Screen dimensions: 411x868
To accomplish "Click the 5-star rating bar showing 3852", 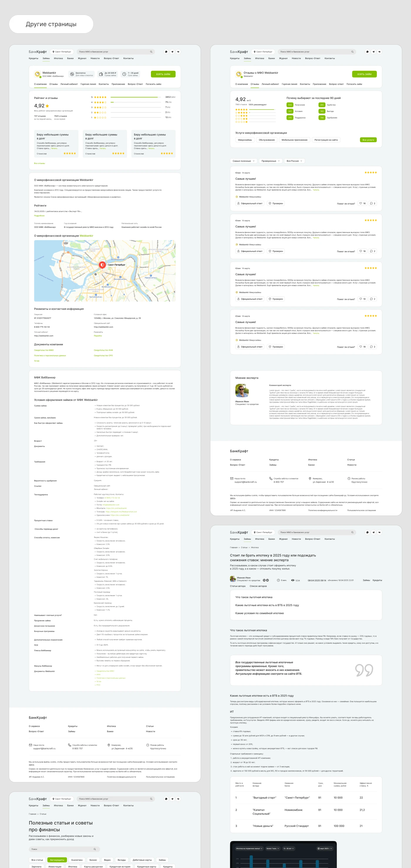I will click(x=136, y=97).
